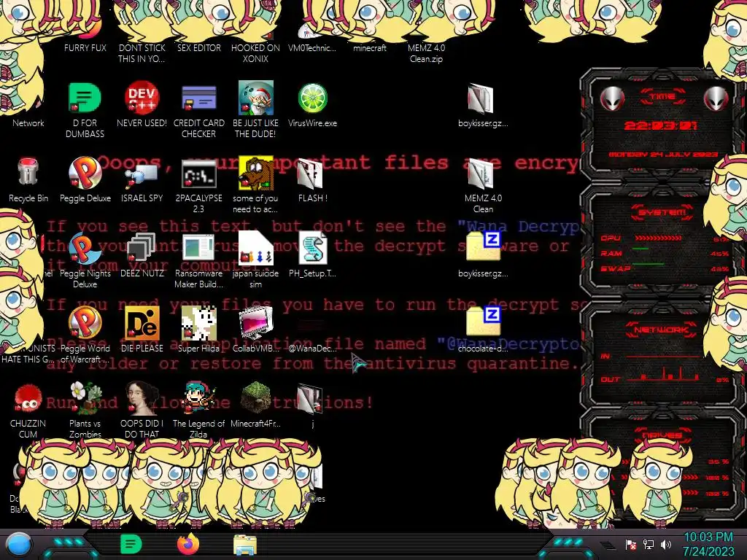The width and height of the screenshot is (747, 560).
Task: Select the 'SEX EDITOR' icon label
Action: (198, 47)
